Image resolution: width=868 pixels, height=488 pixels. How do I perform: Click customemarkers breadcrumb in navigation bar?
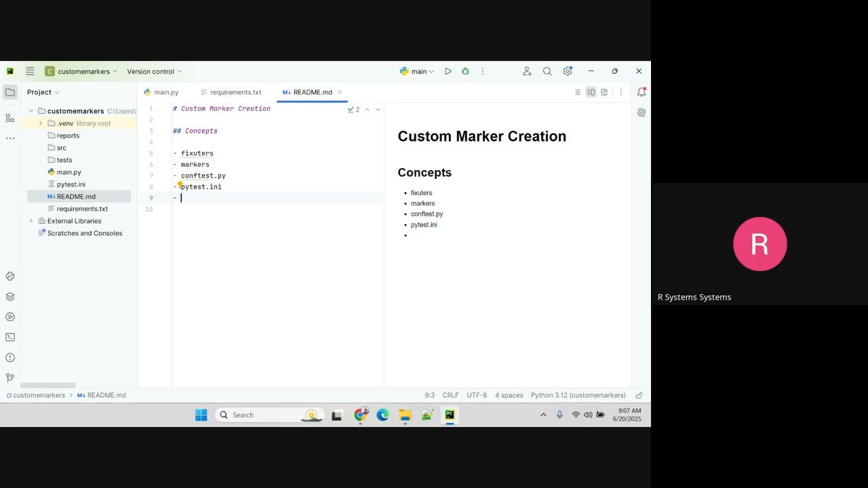tap(35, 395)
